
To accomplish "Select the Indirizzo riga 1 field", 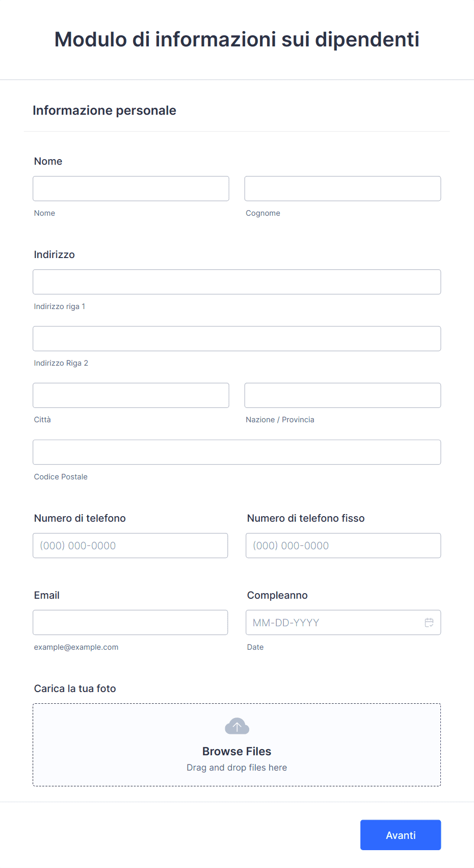I will [237, 282].
